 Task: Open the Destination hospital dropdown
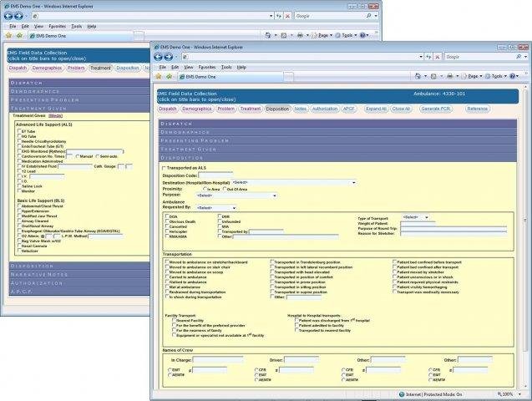tap(294, 182)
